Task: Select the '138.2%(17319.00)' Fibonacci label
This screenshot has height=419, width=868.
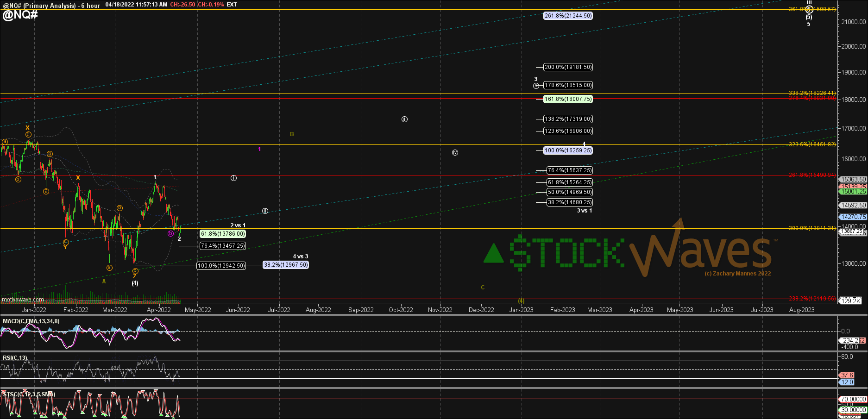Action: (568, 119)
